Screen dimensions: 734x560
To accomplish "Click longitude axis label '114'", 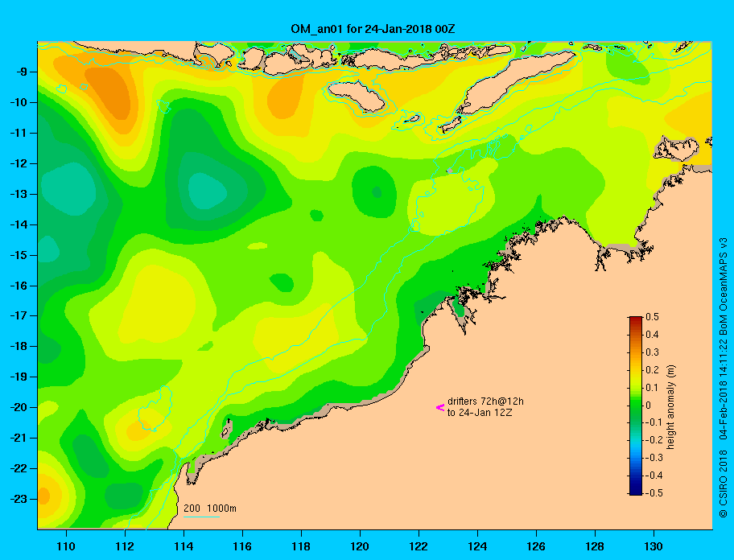I will 183,546.
